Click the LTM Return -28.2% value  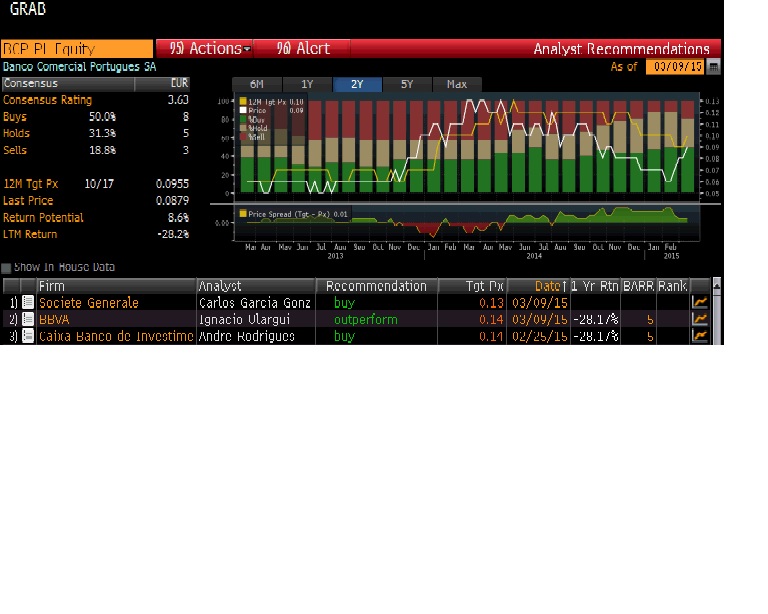point(172,234)
